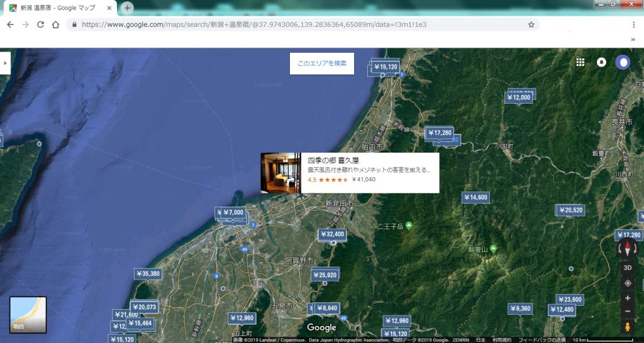
Task: Click フィードバックの送信 feedback link
Action: tap(541, 340)
